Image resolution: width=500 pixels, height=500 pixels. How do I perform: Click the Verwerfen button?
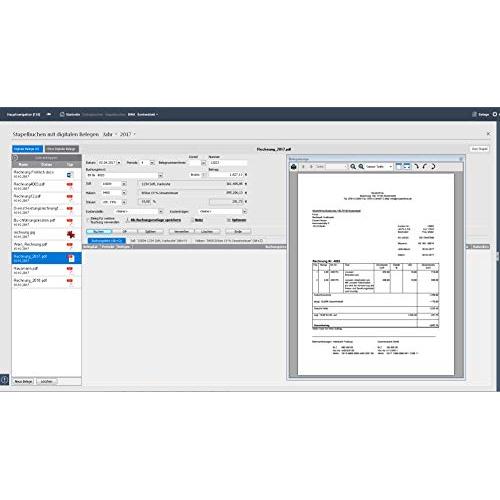click(181, 231)
